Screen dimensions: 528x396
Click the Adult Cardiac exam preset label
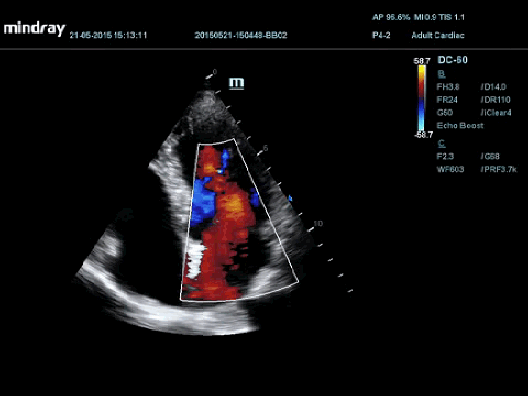point(438,35)
